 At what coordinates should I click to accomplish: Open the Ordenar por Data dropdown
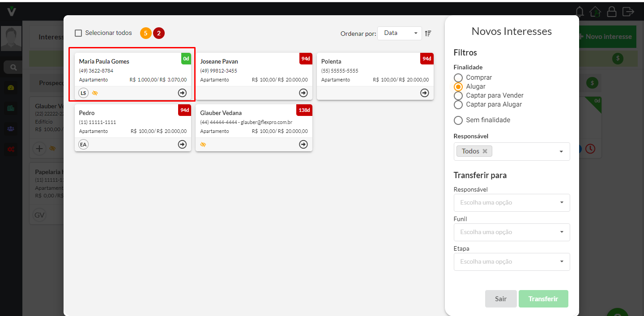tap(400, 33)
